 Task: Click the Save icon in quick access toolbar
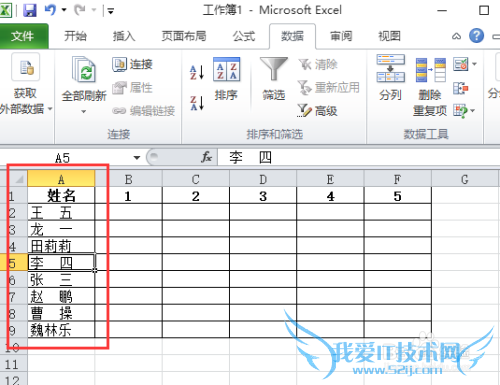click(30, 10)
